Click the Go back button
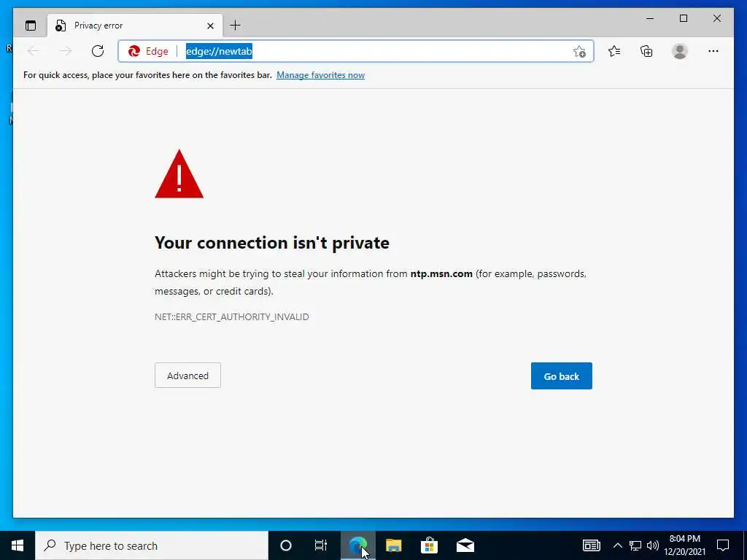Image resolution: width=747 pixels, height=560 pixels. pos(562,376)
